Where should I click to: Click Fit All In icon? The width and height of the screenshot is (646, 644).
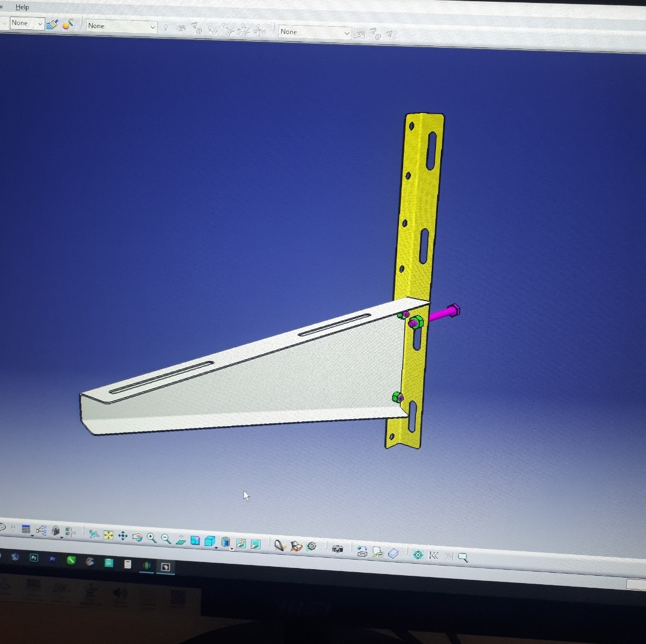click(108, 535)
